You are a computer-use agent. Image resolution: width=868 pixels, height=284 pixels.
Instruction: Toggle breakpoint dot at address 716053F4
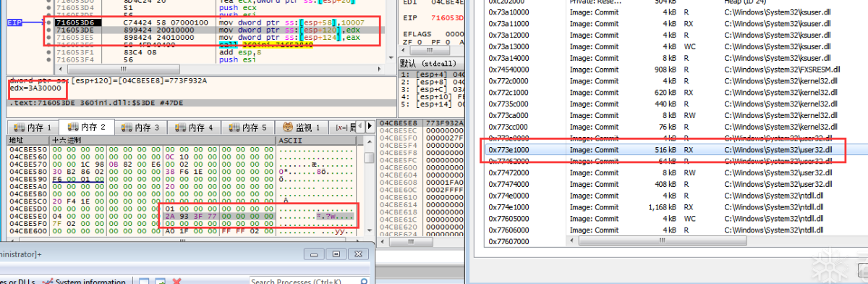[48, 59]
